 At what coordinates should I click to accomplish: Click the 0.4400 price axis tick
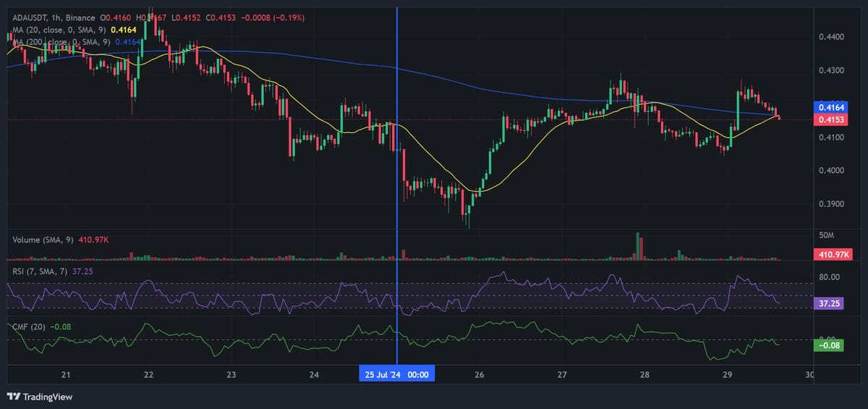coord(830,36)
